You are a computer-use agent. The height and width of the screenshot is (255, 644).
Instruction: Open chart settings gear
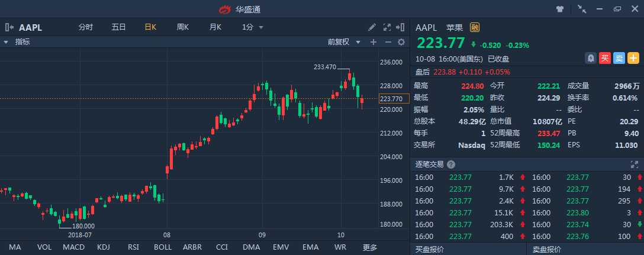coord(401,42)
